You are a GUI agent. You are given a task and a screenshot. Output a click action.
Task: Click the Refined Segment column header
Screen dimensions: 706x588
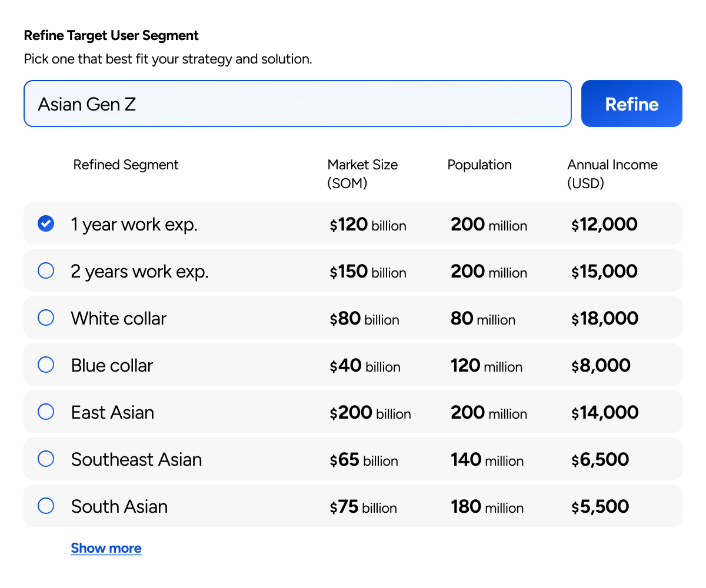tap(126, 165)
